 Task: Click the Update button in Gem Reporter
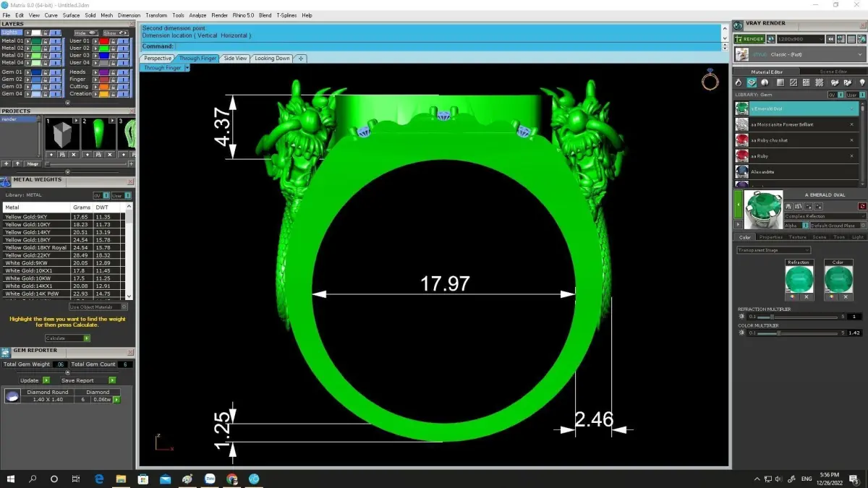[x=35, y=380]
